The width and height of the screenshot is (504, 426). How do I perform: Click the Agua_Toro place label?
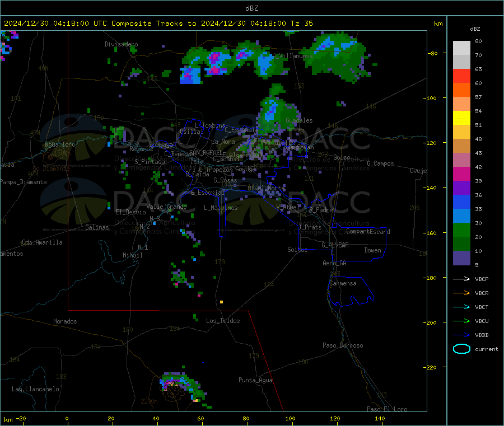coord(60,144)
